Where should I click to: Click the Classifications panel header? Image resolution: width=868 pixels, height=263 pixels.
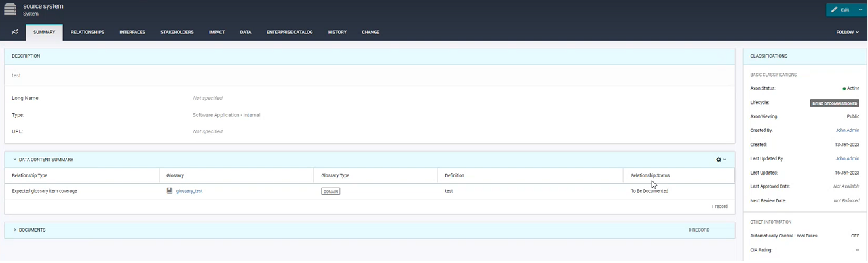click(x=804, y=56)
